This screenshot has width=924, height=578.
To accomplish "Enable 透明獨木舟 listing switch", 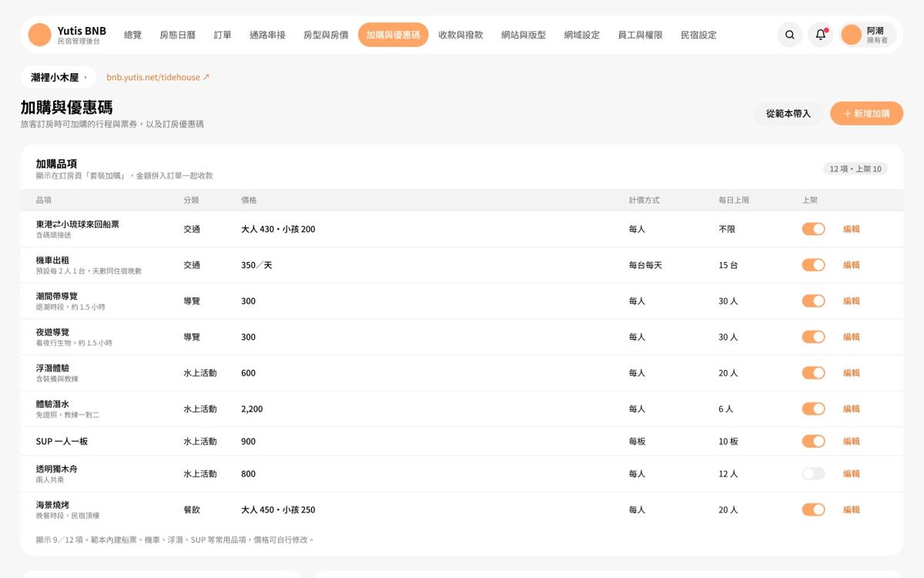I will tap(813, 474).
